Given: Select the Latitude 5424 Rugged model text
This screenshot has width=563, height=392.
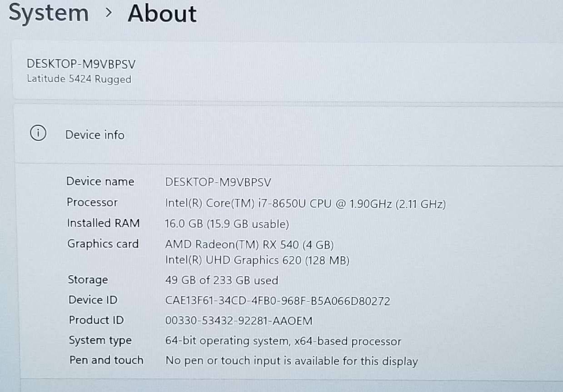Looking at the screenshot, I should pyautogui.click(x=79, y=79).
